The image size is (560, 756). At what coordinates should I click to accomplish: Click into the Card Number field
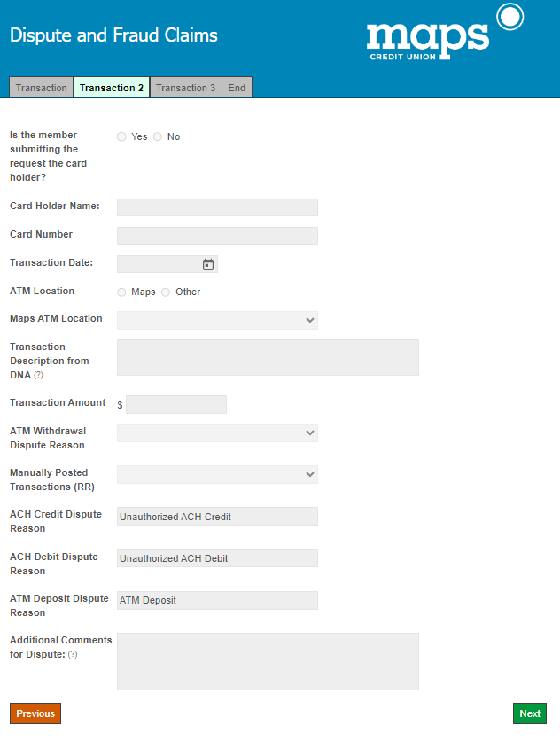tap(217, 236)
